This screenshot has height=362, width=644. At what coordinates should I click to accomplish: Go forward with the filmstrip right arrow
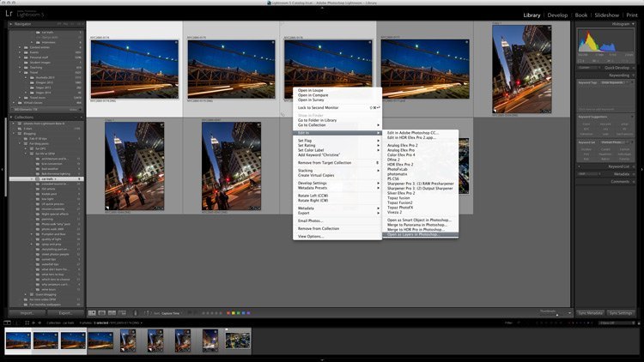click(x=39, y=323)
